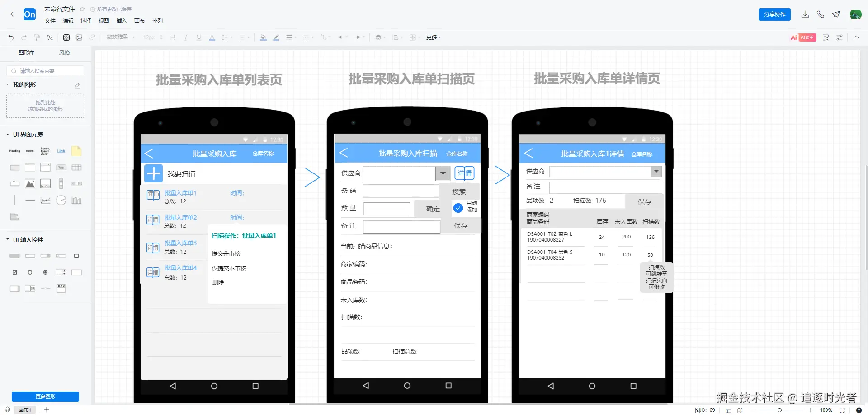Toggle bold text formatting
The height and width of the screenshot is (415, 868).
173,37
